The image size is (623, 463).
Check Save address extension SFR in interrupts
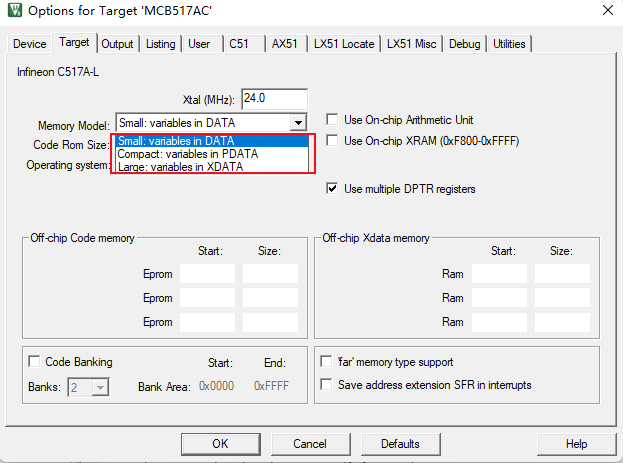326,385
